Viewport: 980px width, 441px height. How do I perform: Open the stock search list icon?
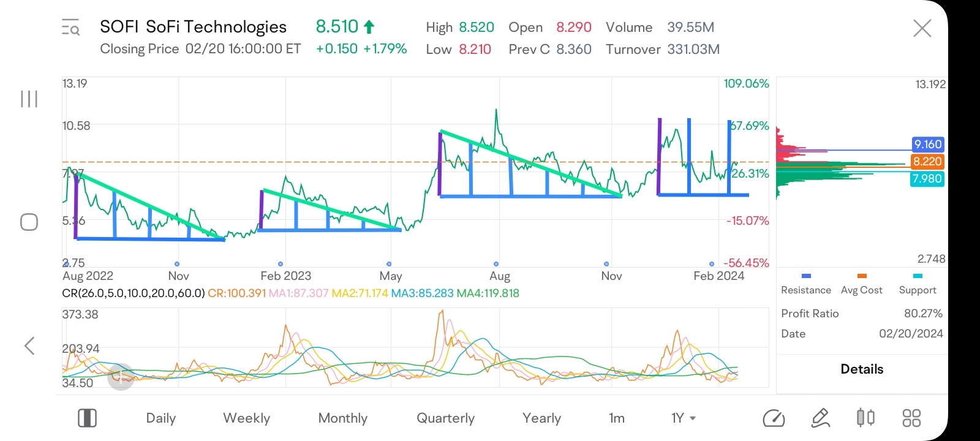[70, 28]
